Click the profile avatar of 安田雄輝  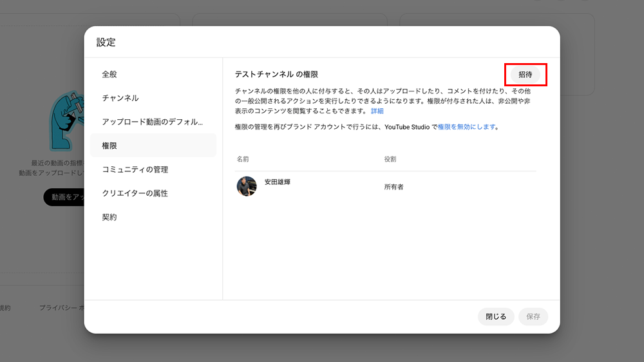pos(247,187)
